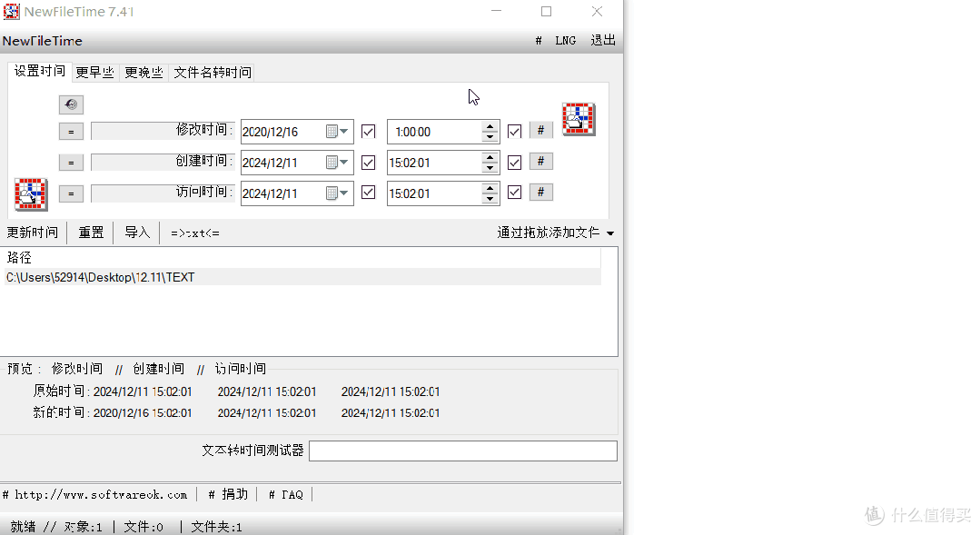Open calendar picker for 访问时间 date
The width and height of the screenshot is (980, 535).
coord(338,193)
